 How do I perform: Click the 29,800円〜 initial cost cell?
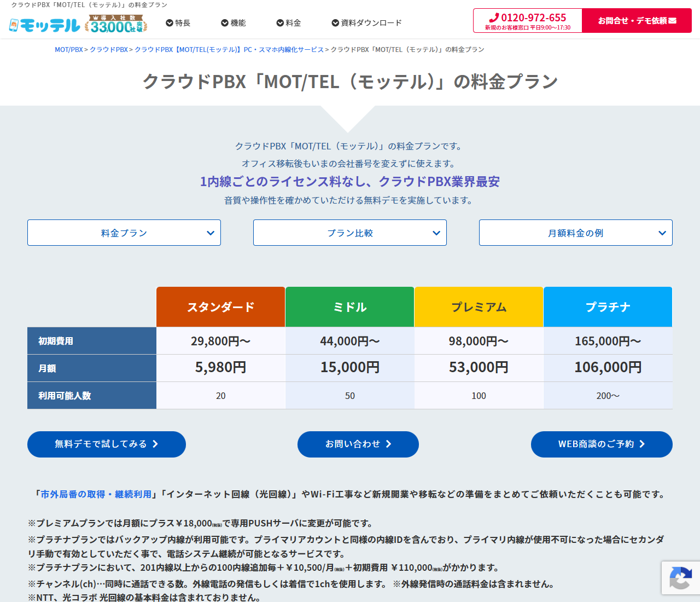pos(221,341)
